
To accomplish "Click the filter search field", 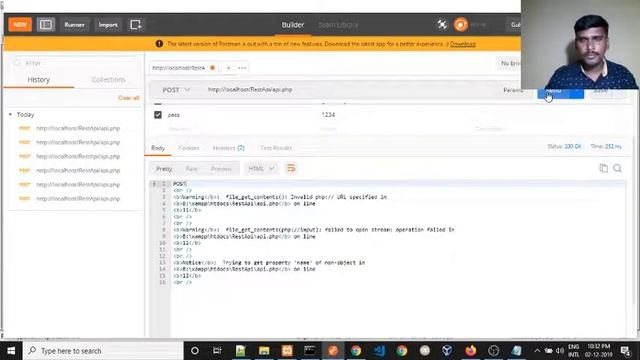I will click(76, 63).
